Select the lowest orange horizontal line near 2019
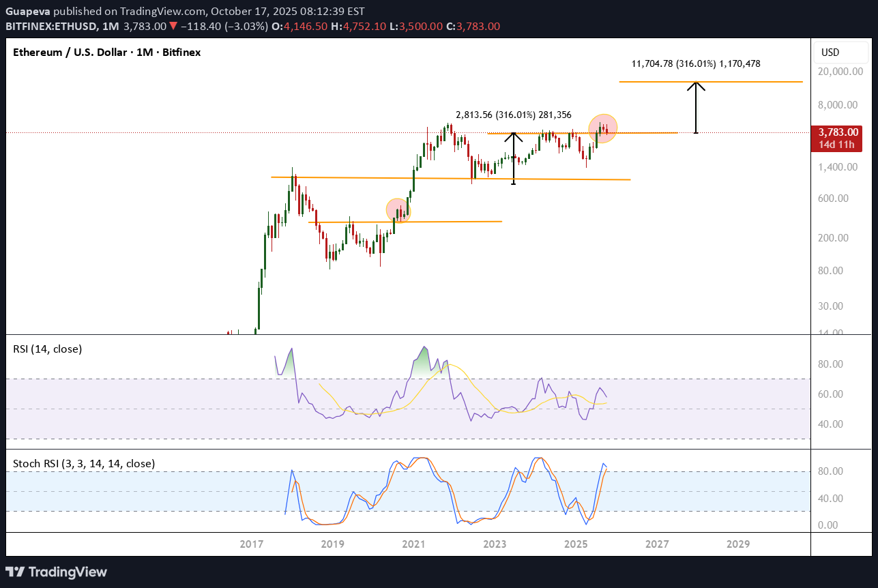 tap(405, 222)
